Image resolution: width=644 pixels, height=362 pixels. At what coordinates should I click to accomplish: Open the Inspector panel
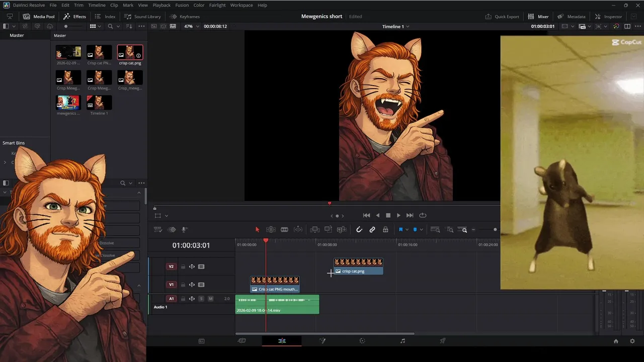click(608, 17)
